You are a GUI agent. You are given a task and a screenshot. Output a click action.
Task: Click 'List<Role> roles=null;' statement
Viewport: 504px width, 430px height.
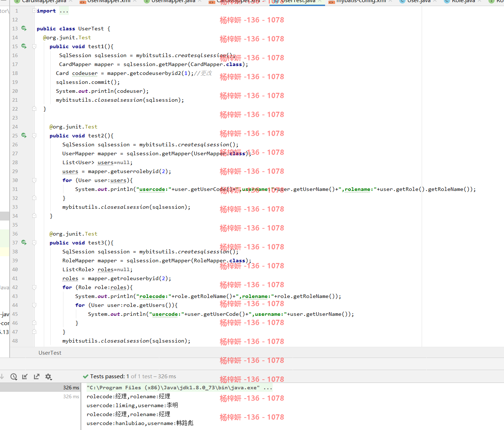[97, 269]
